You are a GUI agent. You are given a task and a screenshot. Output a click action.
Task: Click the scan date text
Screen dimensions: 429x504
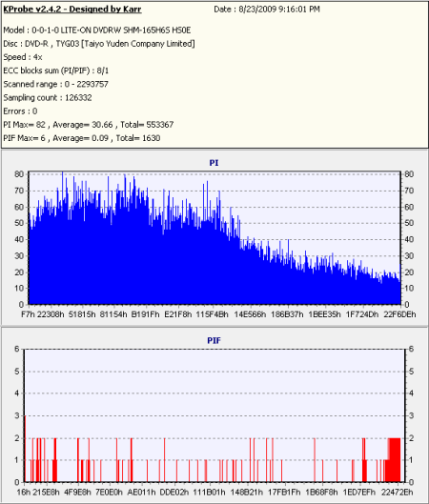(267, 10)
